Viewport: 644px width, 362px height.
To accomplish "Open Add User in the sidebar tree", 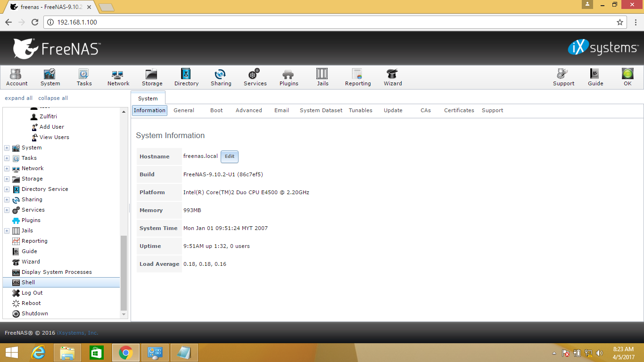I will pos(52,127).
